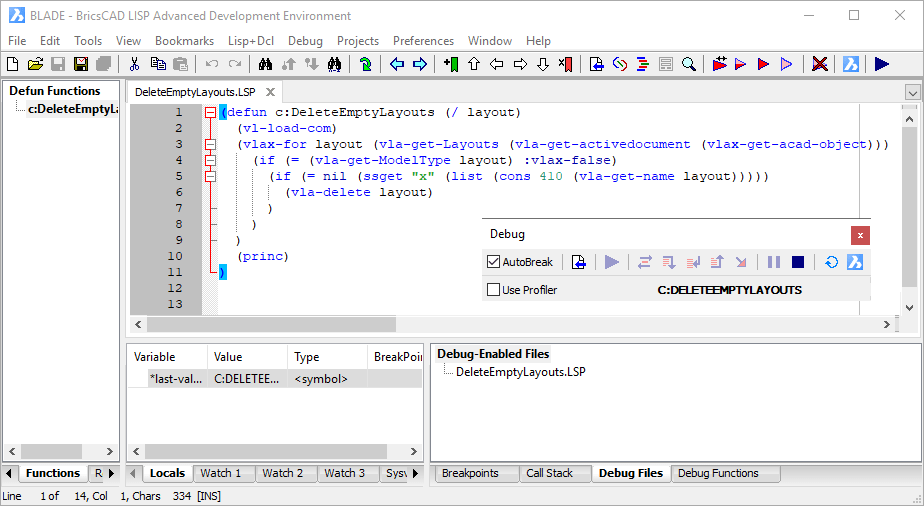924x506 pixels.
Task: Open the editor tab list dropdown arrow
Action: [912, 92]
